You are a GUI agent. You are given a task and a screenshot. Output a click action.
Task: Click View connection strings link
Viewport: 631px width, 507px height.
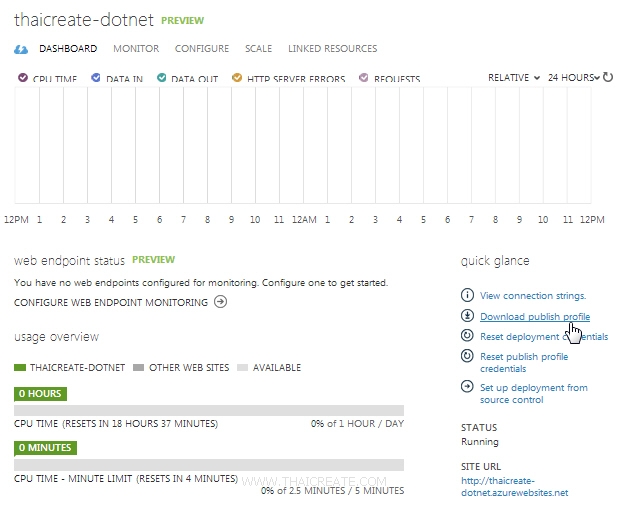click(x=533, y=296)
